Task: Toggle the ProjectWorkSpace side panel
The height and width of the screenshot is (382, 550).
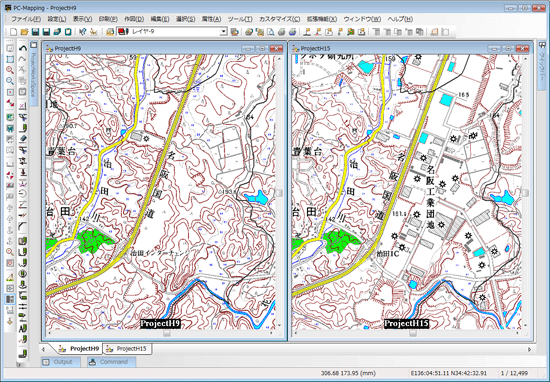Action: pos(33,74)
